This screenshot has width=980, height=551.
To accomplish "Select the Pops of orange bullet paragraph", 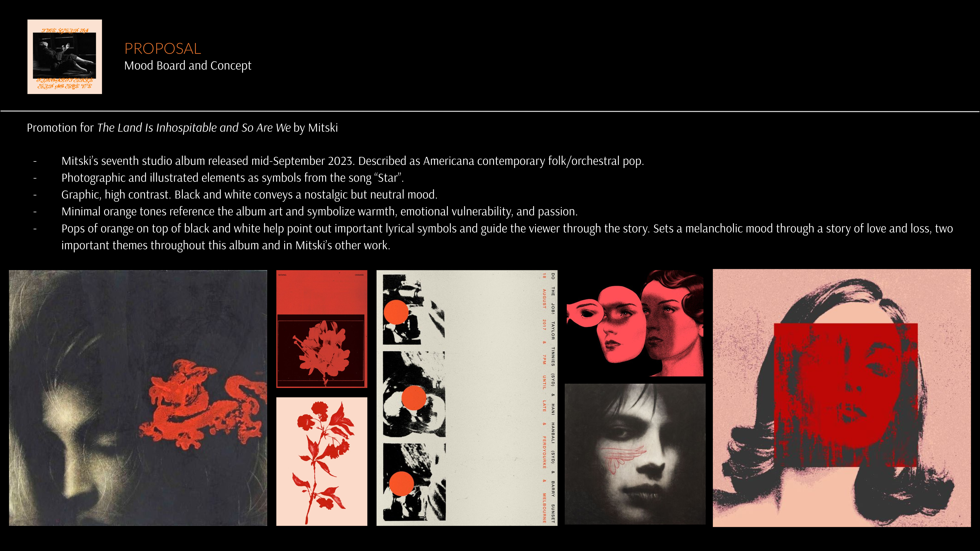I will 507,237.
